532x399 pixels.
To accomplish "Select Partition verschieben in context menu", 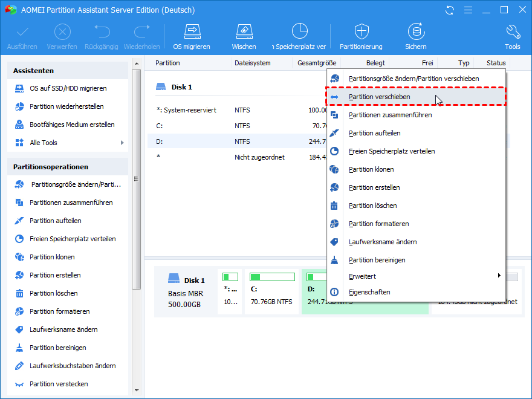I will pos(416,97).
